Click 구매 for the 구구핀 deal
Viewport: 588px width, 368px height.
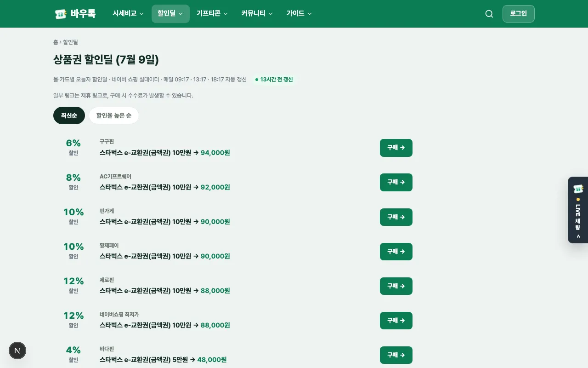[x=396, y=148]
